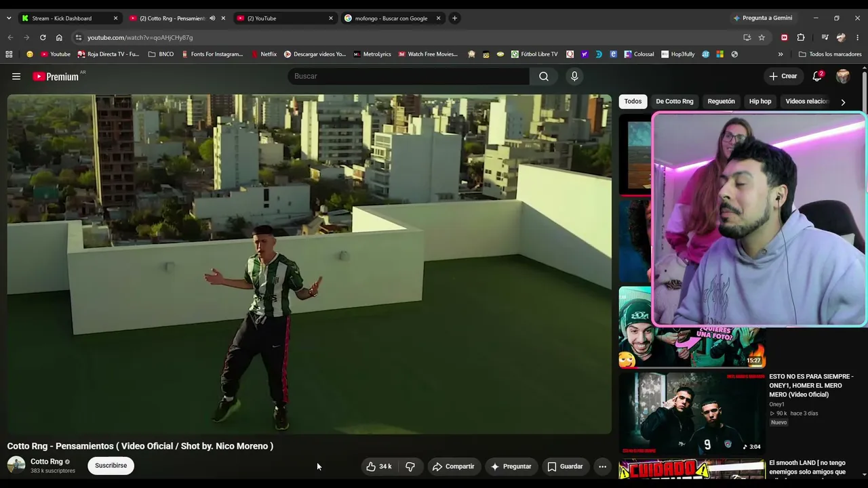
Task: Click the install app icon in address bar
Action: point(747,37)
